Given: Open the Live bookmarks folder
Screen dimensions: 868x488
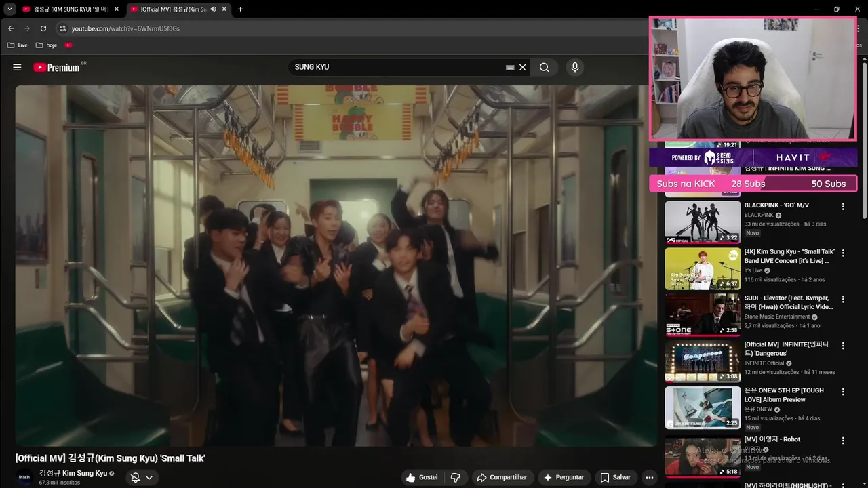Looking at the screenshot, I should 17,45.
